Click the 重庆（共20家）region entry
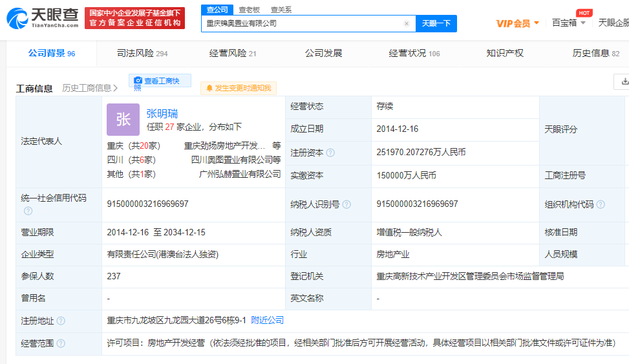 tap(134, 145)
